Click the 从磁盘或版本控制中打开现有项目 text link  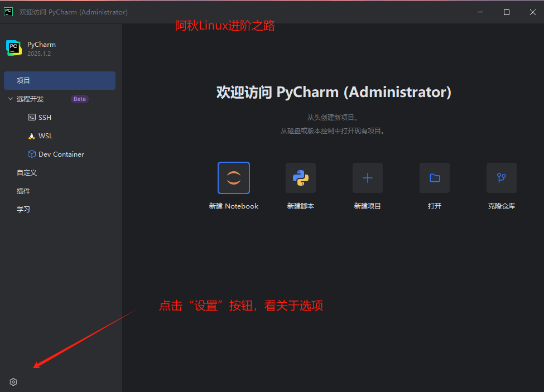pyautogui.click(x=333, y=130)
